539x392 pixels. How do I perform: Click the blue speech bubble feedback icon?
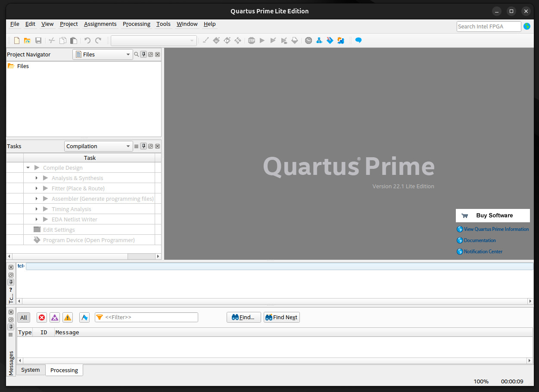[x=358, y=40]
